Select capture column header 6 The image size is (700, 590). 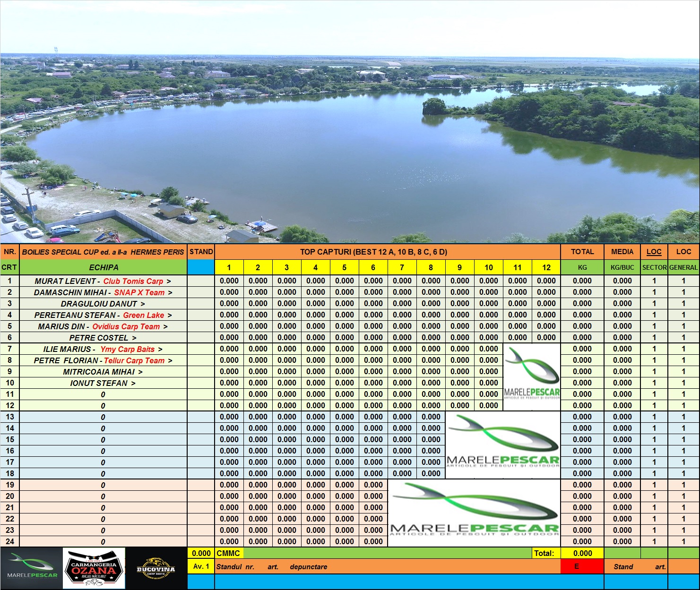(373, 267)
